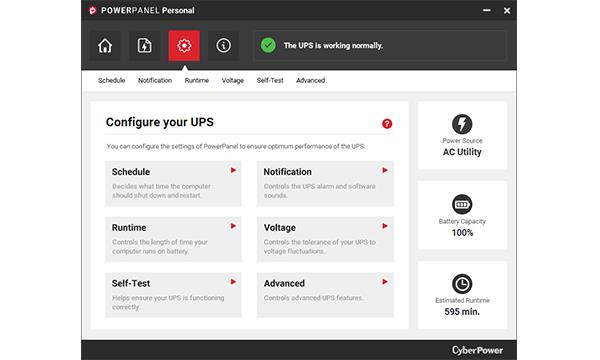
Task: Switch to the Self-Test tab
Action: [270, 80]
